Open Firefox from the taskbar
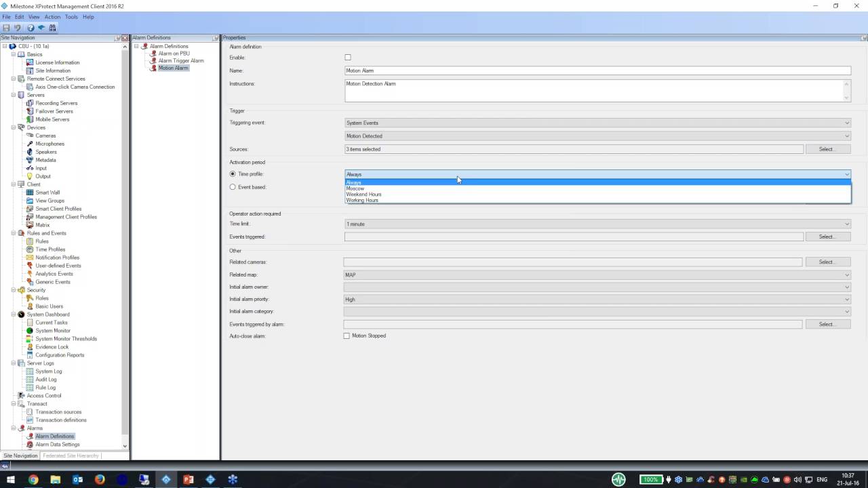This screenshot has width=868, height=488. [x=100, y=479]
